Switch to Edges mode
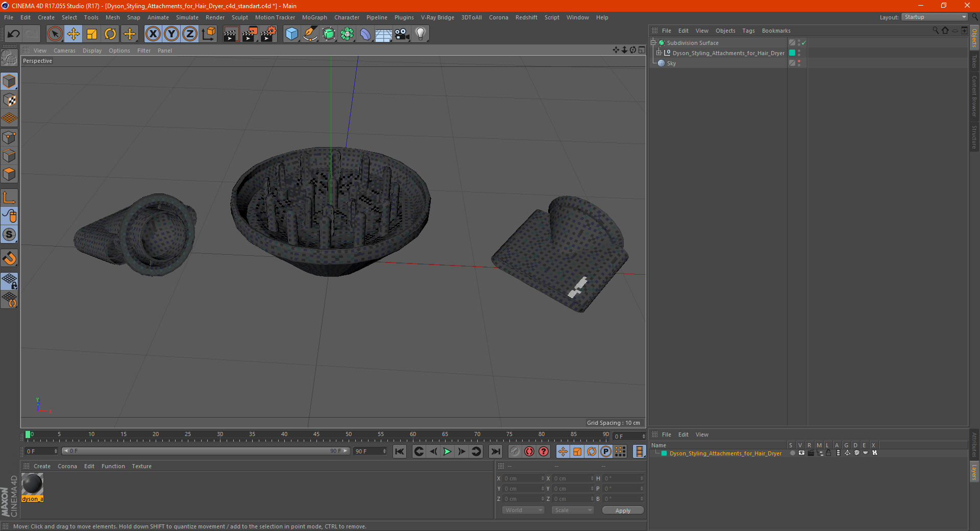 point(9,156)
